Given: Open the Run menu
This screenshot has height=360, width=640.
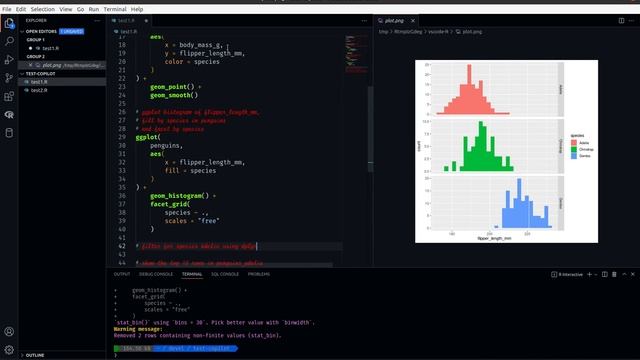Looking at the screenshot, I should 93,9.
